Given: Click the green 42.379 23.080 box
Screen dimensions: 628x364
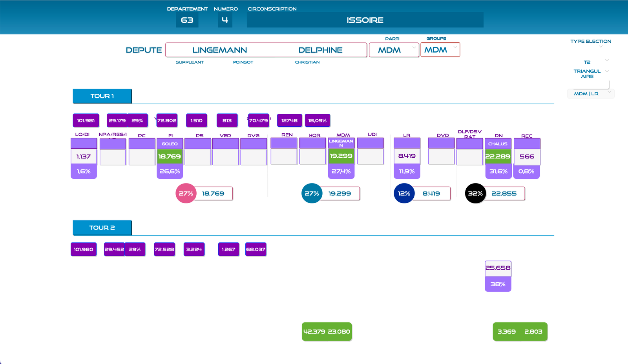Looking at the screenshot, I should click(327, 331).
